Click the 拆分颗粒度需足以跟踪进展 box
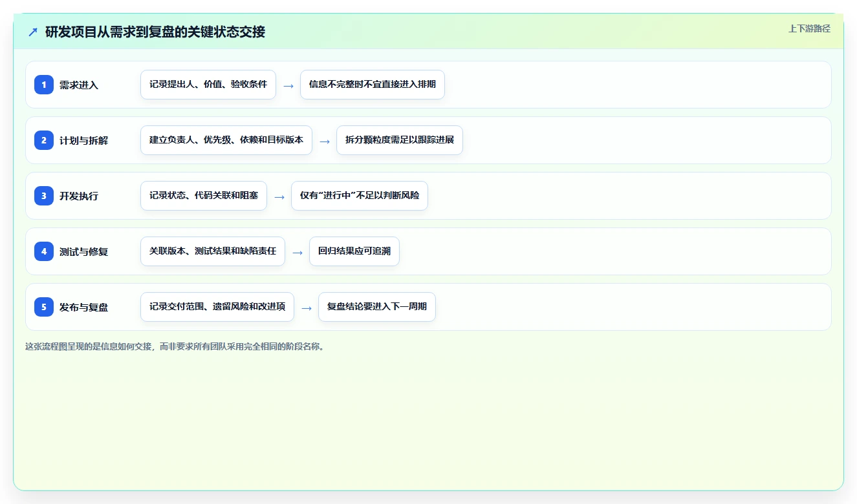Image resolution: width=857 pixels, height=504 pixels. pos(400,140)
